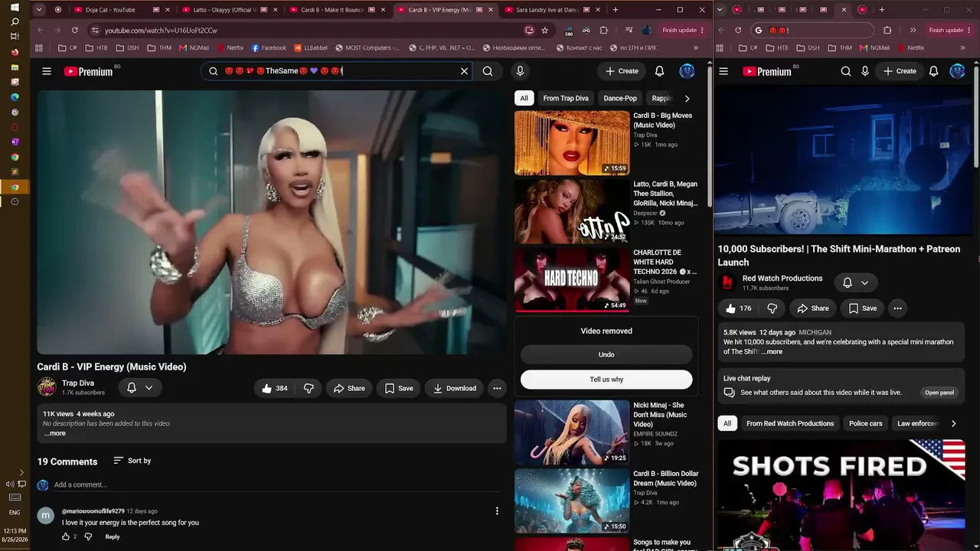Viewport: 980px width, 551px height.
Task: Click the Add a comment field
Action: point(276,484)
